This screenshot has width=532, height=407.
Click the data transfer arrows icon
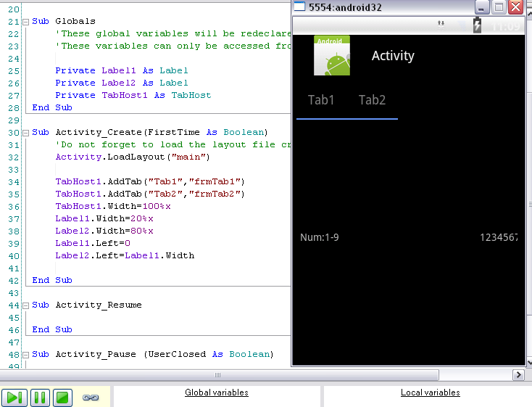pos(441,25)
